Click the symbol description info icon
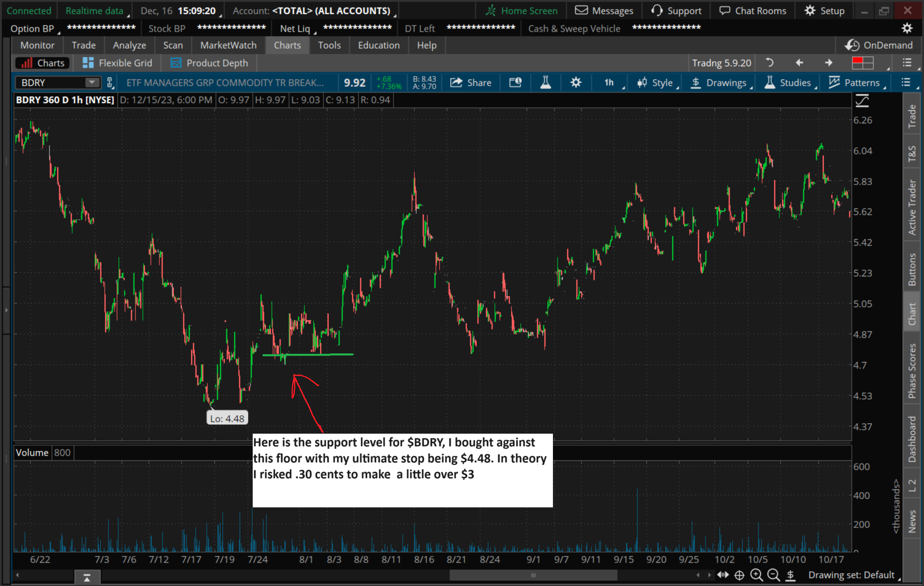 point(515,83)
